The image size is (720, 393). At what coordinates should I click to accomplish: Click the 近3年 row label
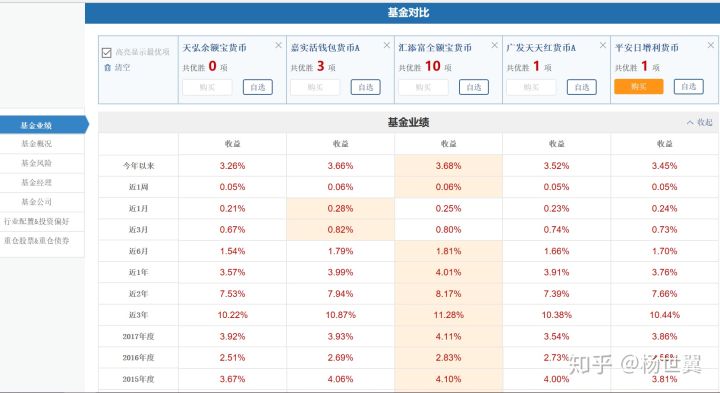pyautogui.click(x=138, y=315)
